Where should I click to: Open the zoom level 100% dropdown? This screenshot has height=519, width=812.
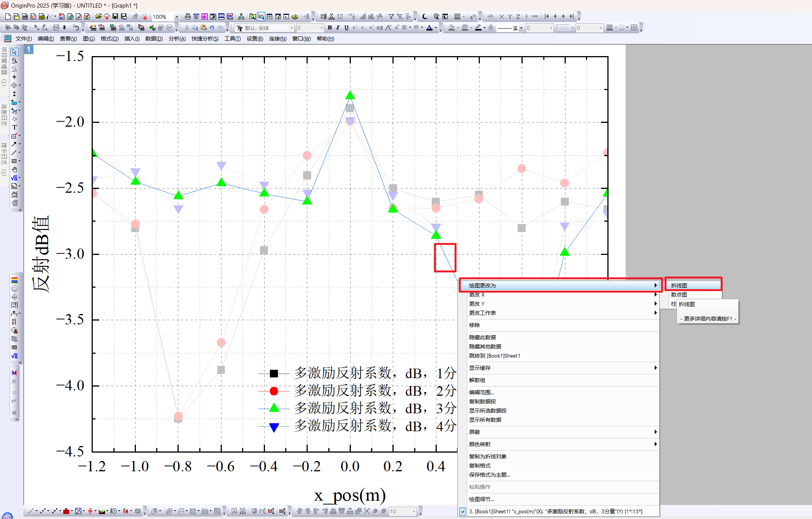(x=176, y=17)
